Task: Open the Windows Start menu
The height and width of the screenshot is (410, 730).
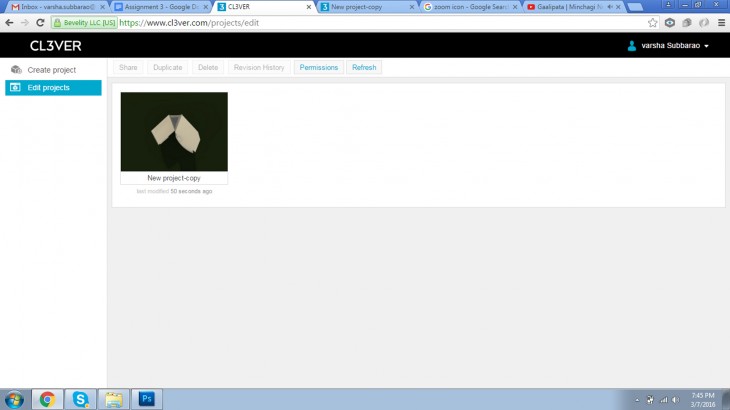Action: click(14, 399)
